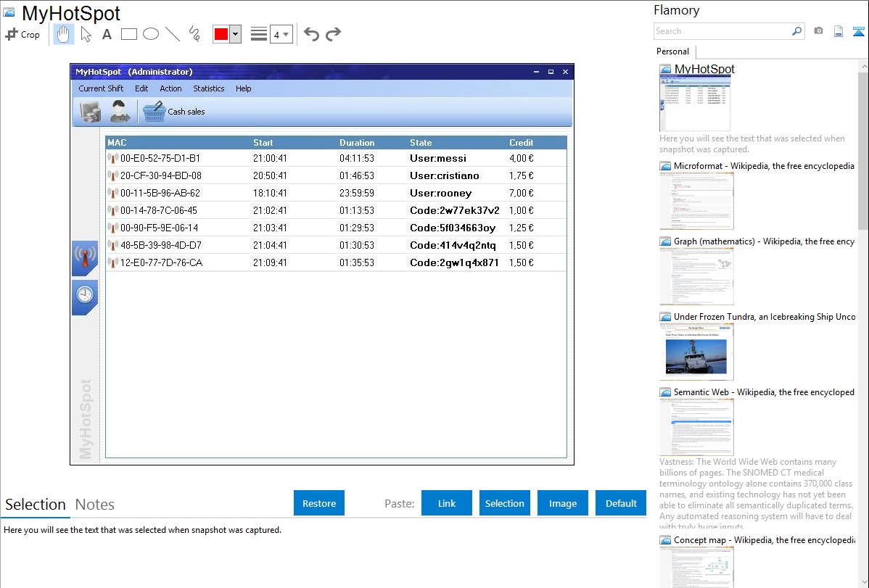This screenshot has height=588, width=869.
Task: Pick the ellipse shape tool
Action: point(150,34)
